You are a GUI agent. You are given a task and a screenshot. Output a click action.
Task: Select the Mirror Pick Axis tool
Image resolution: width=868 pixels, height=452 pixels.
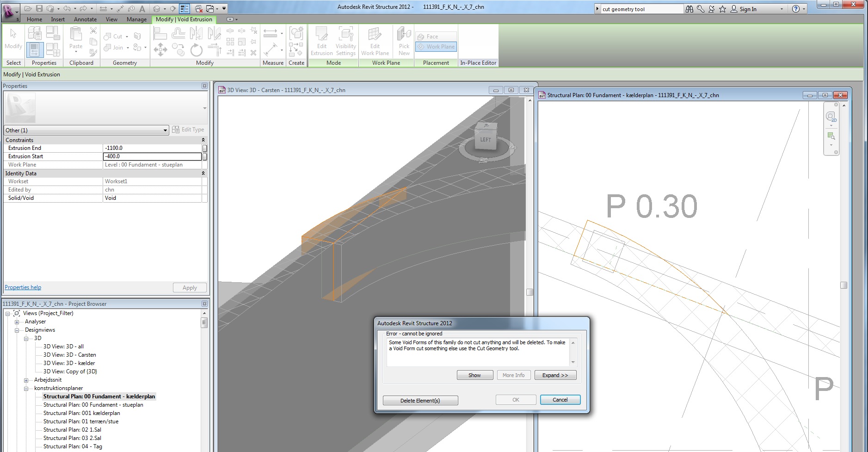click(x=196, y=33)
